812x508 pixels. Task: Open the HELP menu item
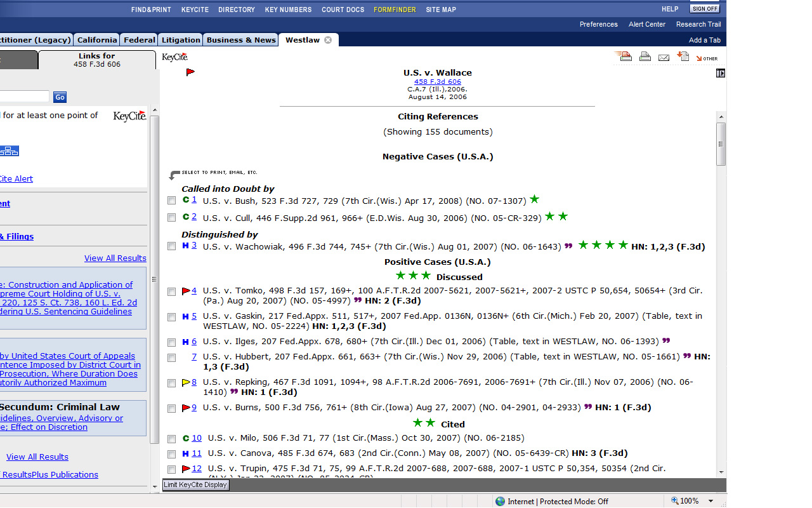[x=670, y=10]
